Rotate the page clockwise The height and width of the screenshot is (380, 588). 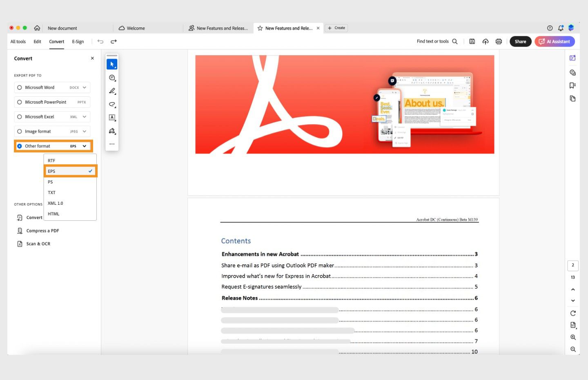[573, 313]
